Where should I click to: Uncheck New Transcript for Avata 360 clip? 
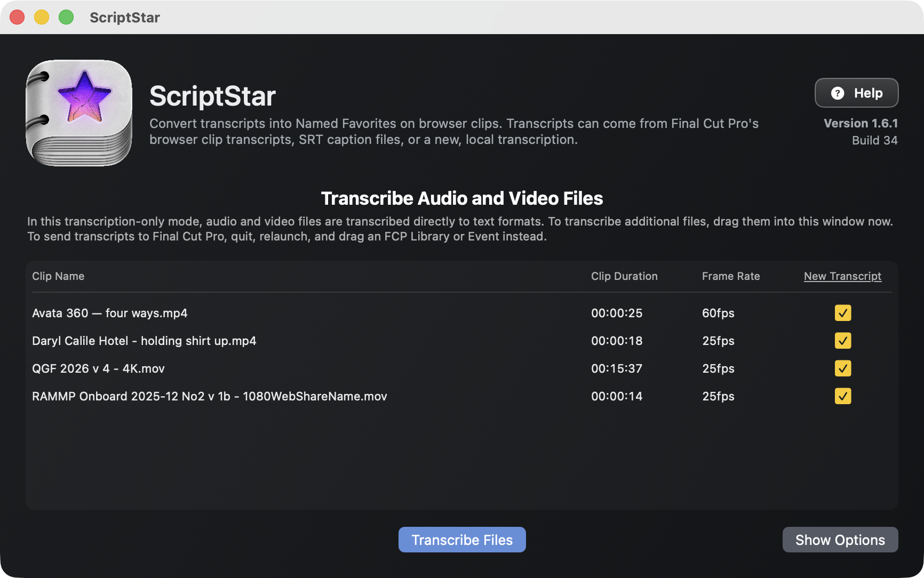tap(843, 313)
